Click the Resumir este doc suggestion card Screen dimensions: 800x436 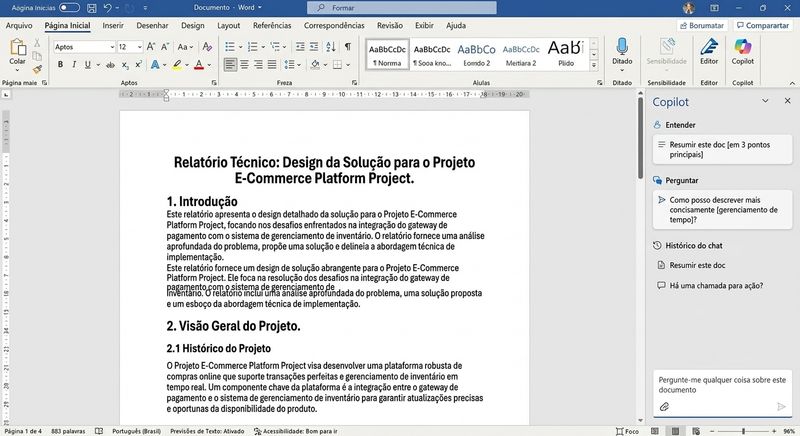coord(722,149)
